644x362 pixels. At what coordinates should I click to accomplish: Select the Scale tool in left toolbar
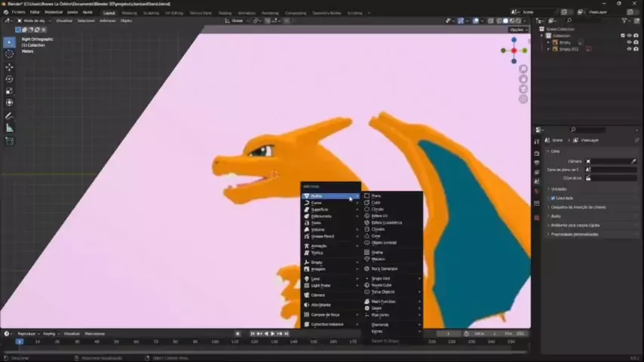tap(10, 90)
